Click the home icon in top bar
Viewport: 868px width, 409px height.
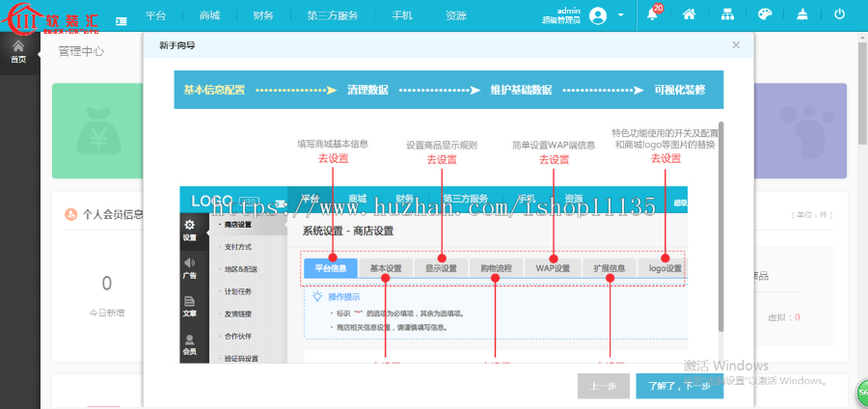coord(689,15)
